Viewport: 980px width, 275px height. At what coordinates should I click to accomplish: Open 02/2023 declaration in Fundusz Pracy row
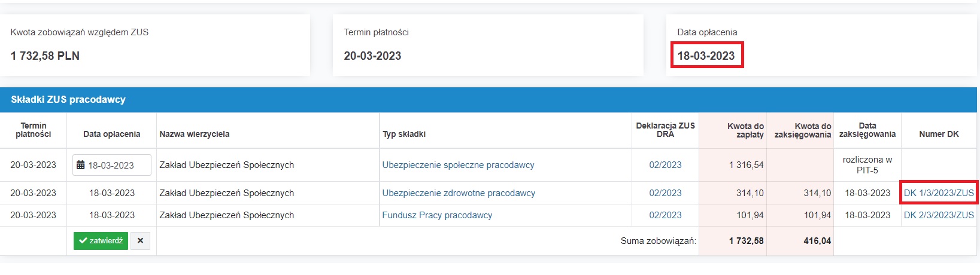point(665,215)
